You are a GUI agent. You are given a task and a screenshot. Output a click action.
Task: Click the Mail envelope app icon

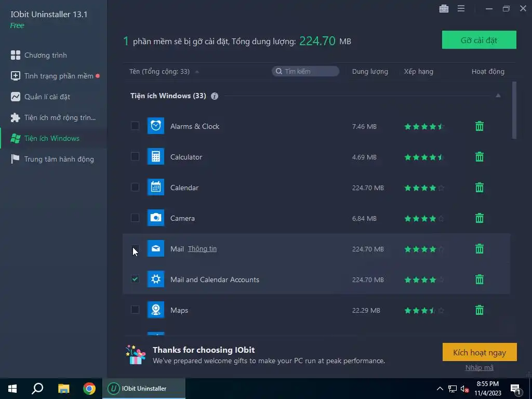point(156,248)
